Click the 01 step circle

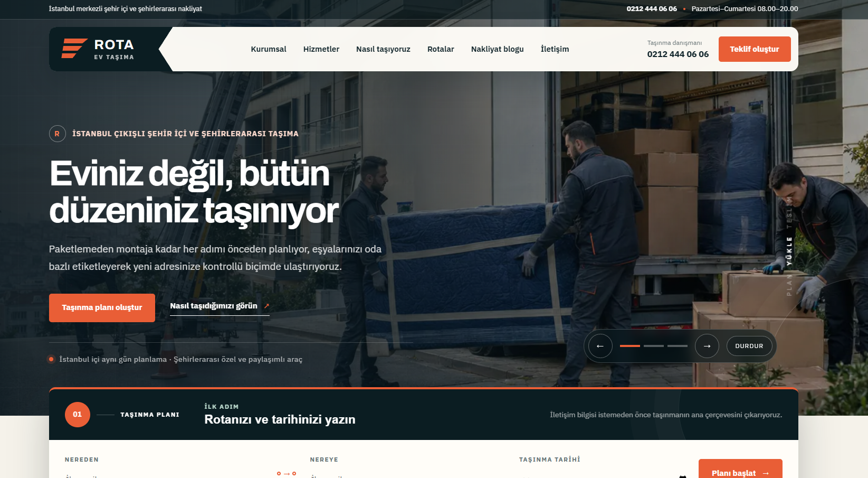78,415
